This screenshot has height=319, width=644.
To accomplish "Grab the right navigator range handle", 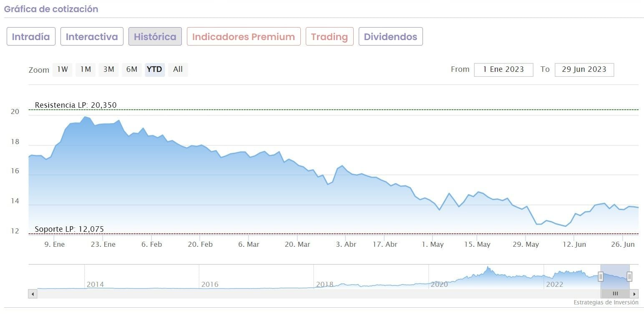I will [x=629, y=276].
